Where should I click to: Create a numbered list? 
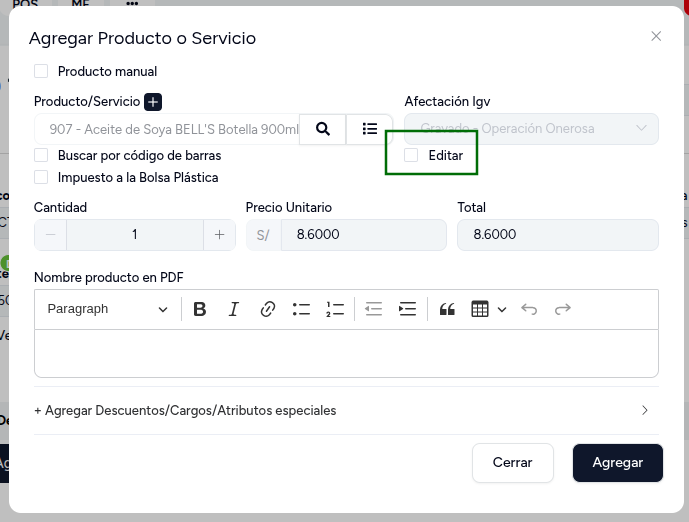(x=335, y=309)
